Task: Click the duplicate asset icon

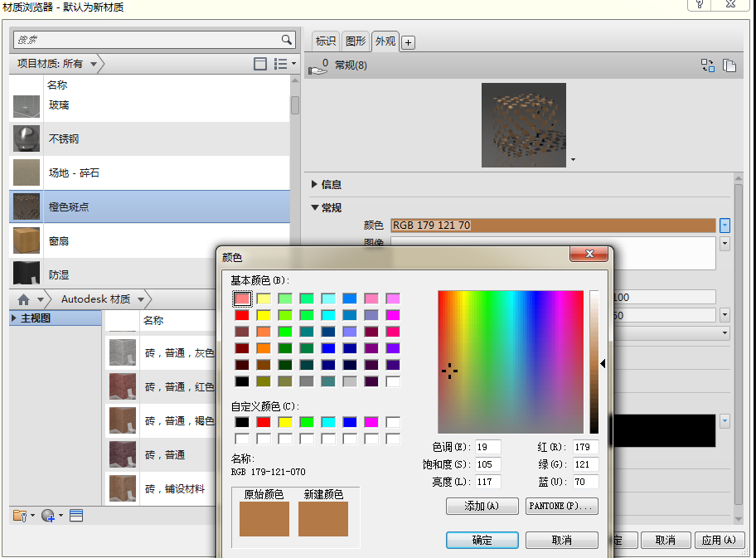Action: 729,66
